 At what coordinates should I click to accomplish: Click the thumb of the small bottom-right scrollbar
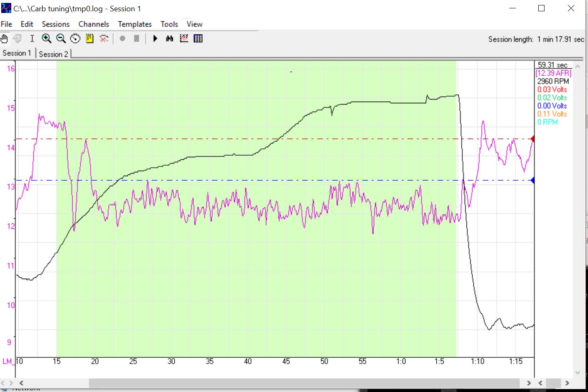click(x=553, y=383)
